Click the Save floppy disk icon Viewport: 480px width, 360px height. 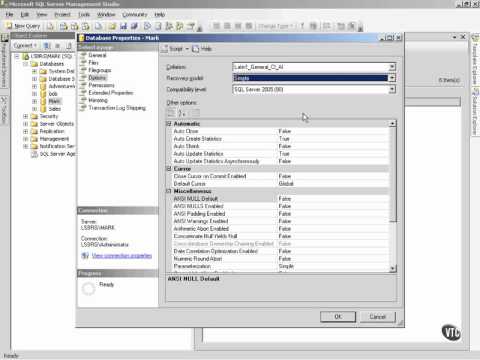tap(123, 26)
